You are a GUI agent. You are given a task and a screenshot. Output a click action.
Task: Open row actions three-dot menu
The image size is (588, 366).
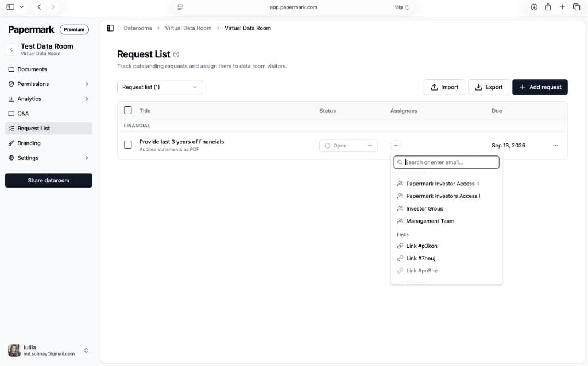coord(555,145)
